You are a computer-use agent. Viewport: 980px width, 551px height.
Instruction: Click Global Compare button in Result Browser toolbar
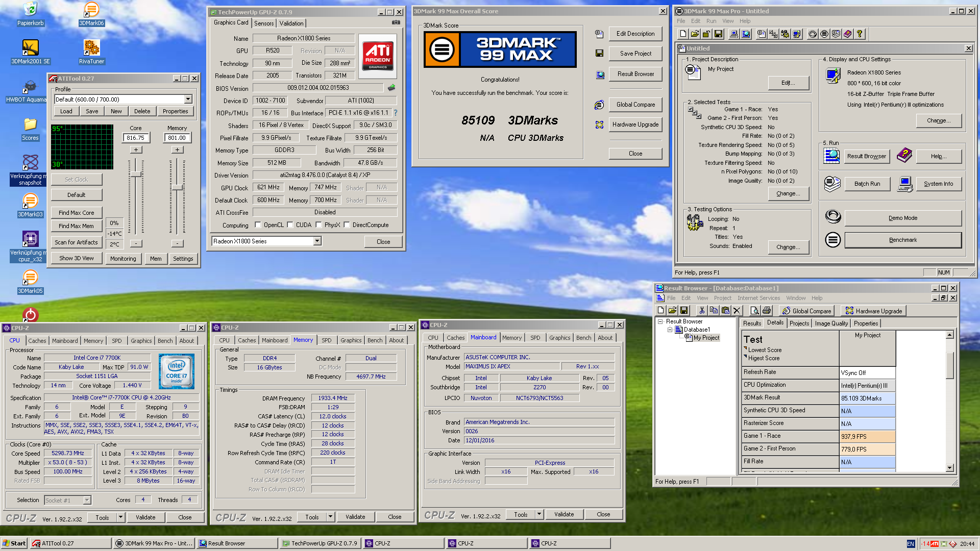pos(806,311)
